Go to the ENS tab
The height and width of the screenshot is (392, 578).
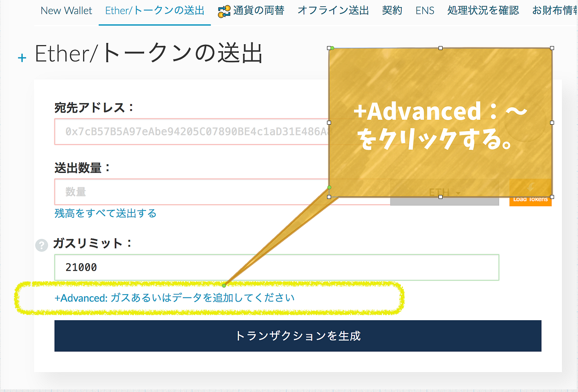pos(425,11)
